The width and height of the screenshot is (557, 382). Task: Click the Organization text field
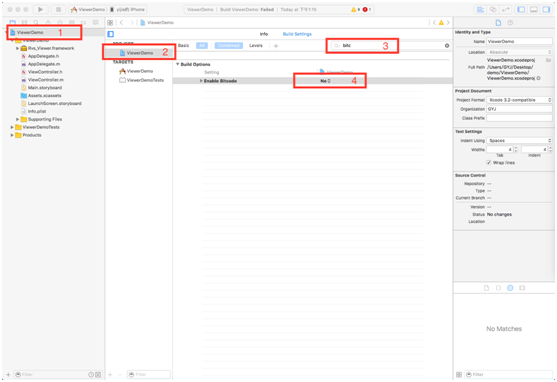pos(519,109)
